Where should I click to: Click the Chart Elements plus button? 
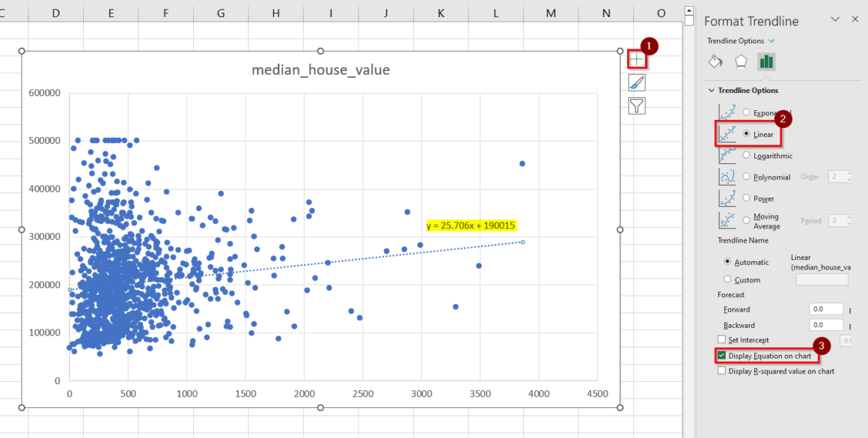pyautogui.click(x=636, y=58)
